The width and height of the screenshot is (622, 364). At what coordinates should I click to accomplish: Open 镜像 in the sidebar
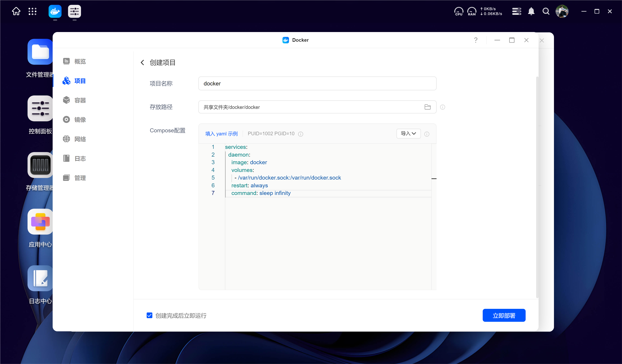[74, 120]
